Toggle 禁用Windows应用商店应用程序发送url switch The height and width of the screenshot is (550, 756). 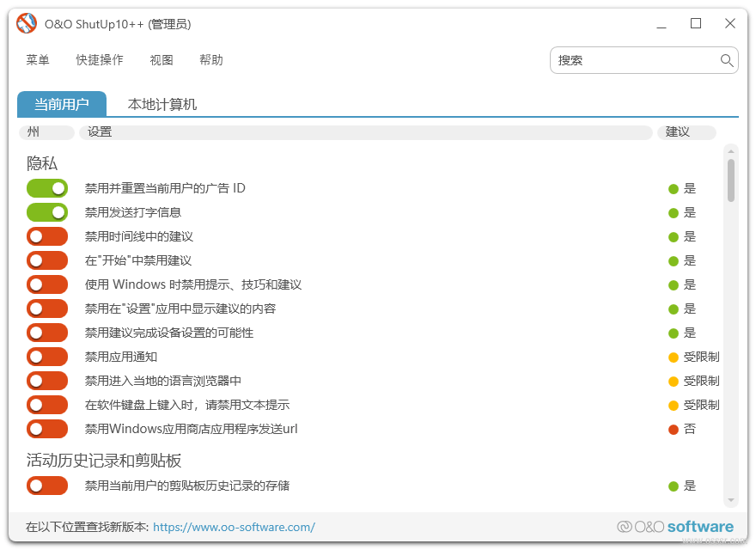click(x=47, y=429)
